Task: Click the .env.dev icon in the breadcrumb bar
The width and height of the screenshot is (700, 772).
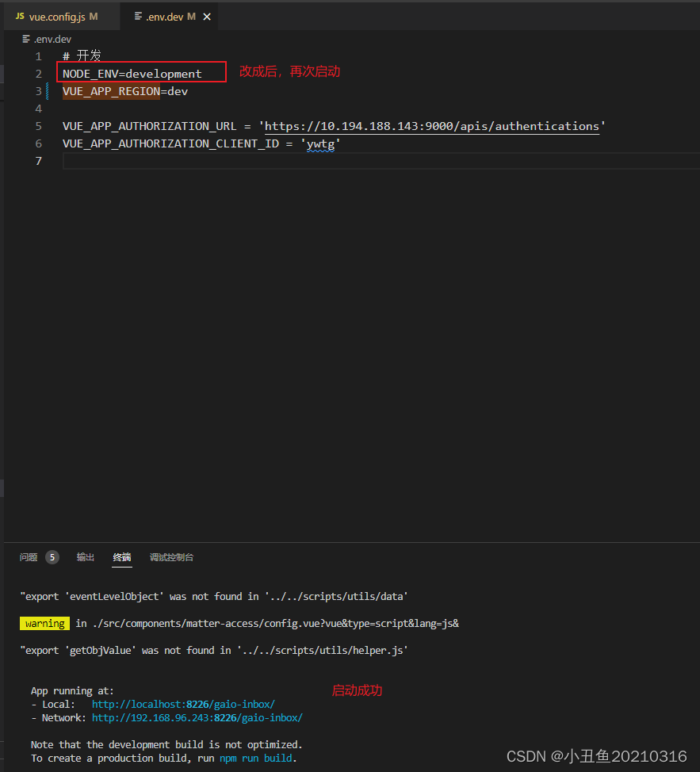Action: [x=26, y=39]
